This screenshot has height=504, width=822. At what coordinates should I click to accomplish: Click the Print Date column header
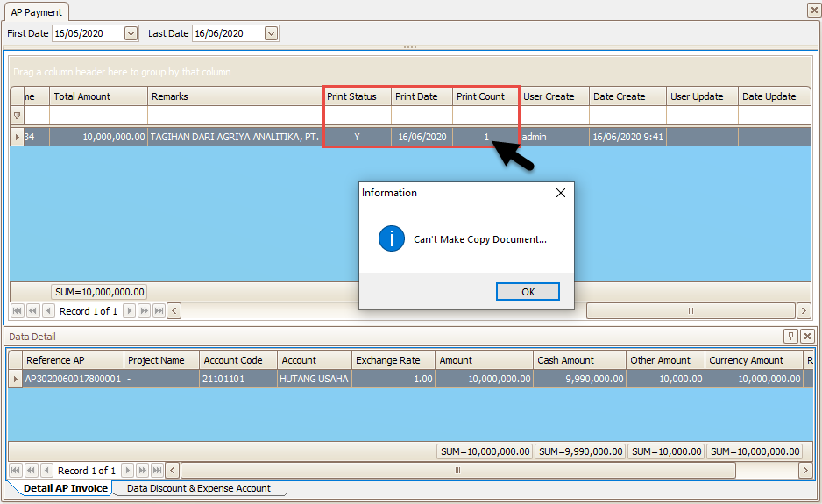(x=422, y=96)
